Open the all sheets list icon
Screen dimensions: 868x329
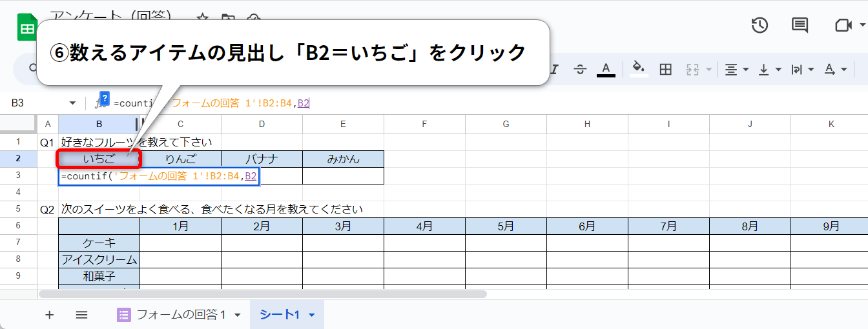tap(81, 315)
